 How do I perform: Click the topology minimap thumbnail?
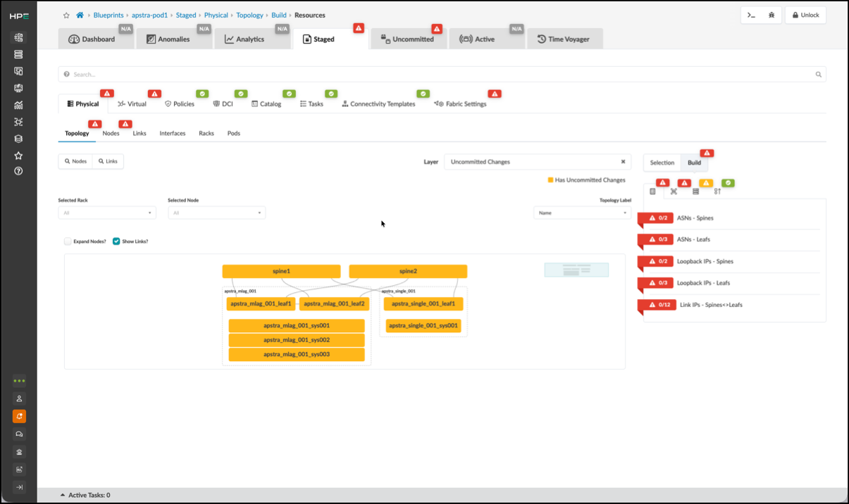[x=576, y=270]
